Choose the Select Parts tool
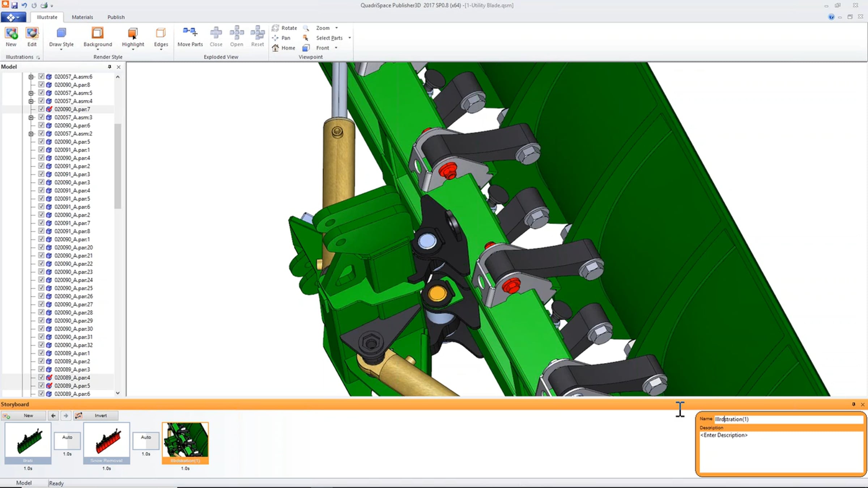 pyautogui.click(x=323, y=38)
